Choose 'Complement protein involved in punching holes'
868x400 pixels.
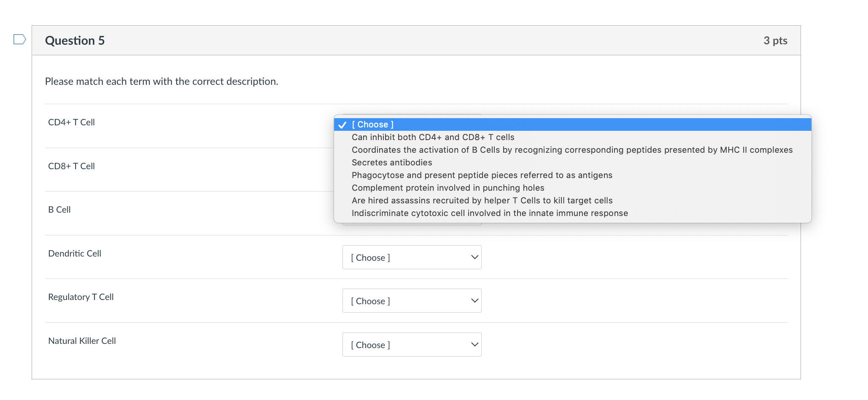pos(448,188)
